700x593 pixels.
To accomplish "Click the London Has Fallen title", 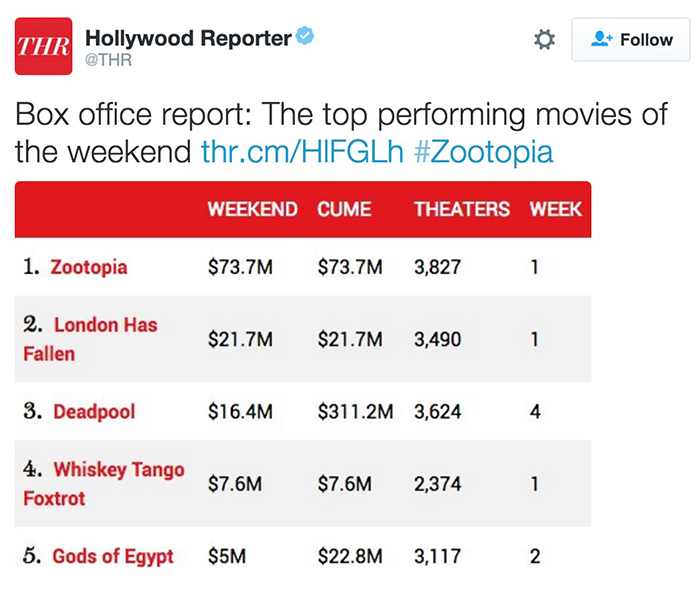I will tap(104, 325).
